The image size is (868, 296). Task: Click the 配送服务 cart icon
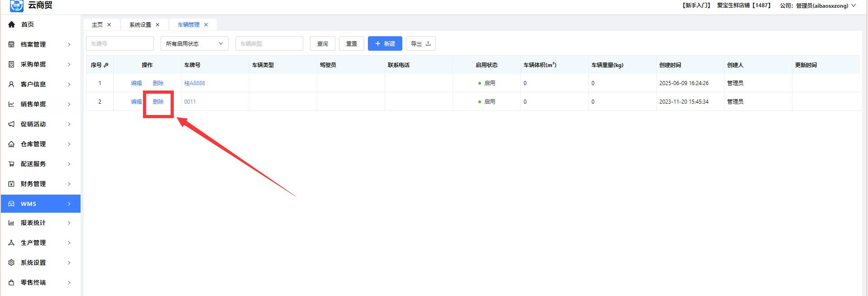(x=11, y=164)
